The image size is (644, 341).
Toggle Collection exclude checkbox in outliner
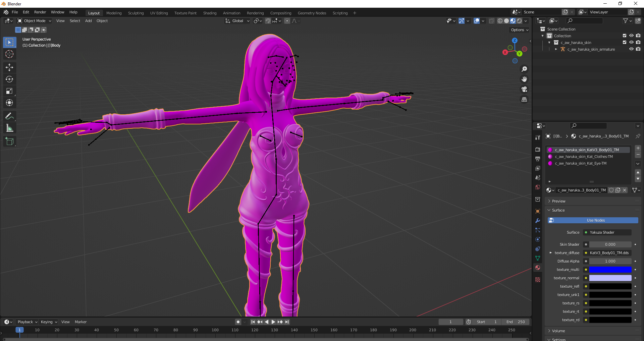pyautogui.click(x=625, y=36)
